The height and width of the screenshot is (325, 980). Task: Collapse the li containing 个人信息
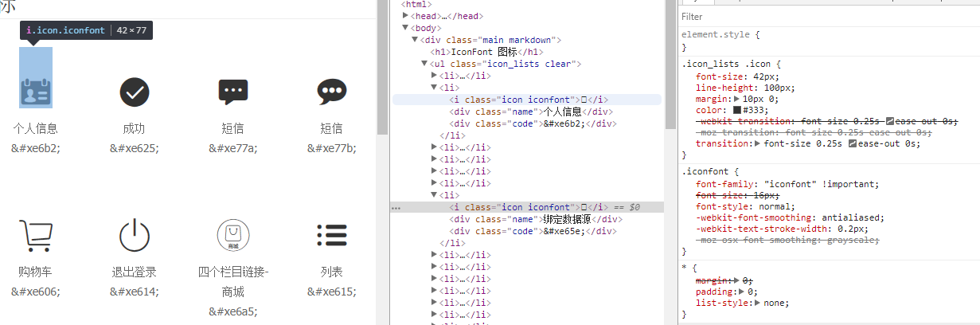434,88
